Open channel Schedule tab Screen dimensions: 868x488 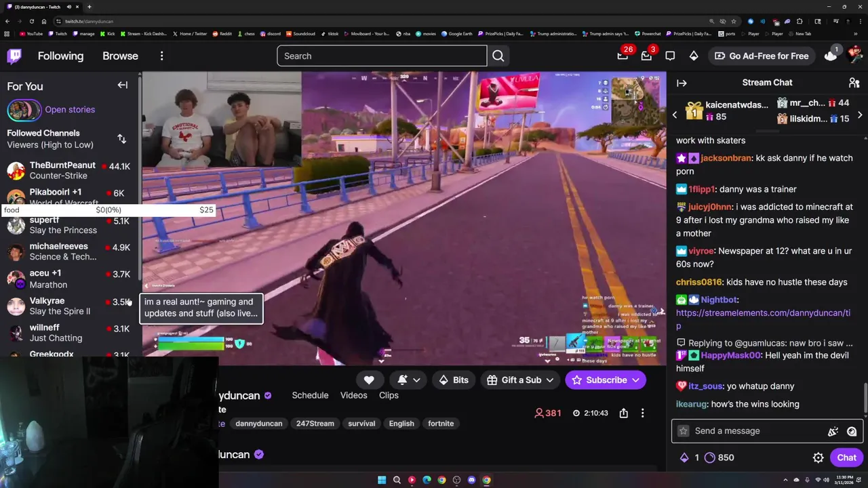[310, 395]
